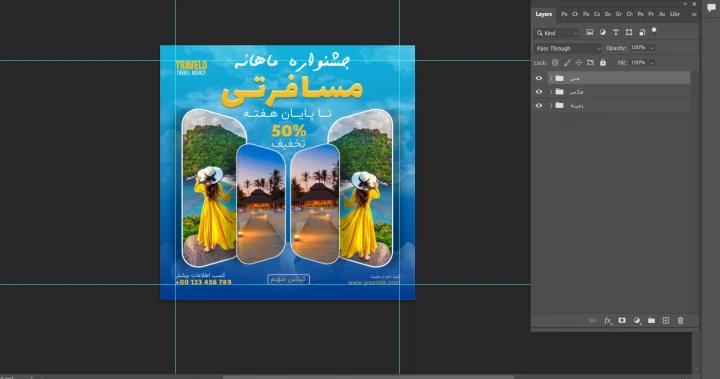Filter for adjustment layers
Image resolution: width=720 pixels, height=379 pixels.
602,32
